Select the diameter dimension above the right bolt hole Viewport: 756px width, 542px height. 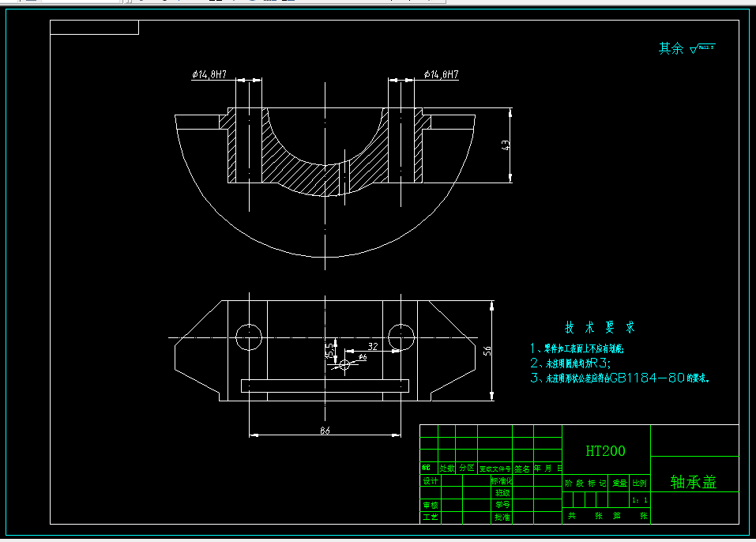coord(441,74)
